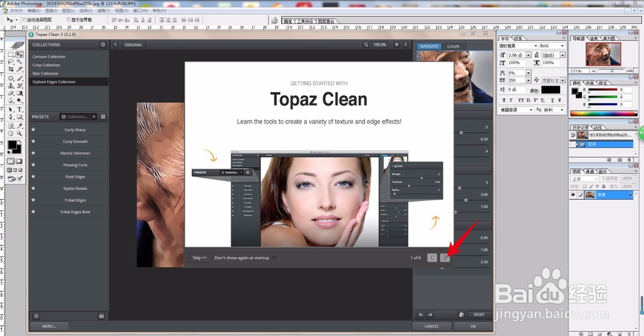Image resolution: width=644 pixels, height=336 pixels.
Task: Open the Photoshop Help menu
Action: tap(159, 11)
